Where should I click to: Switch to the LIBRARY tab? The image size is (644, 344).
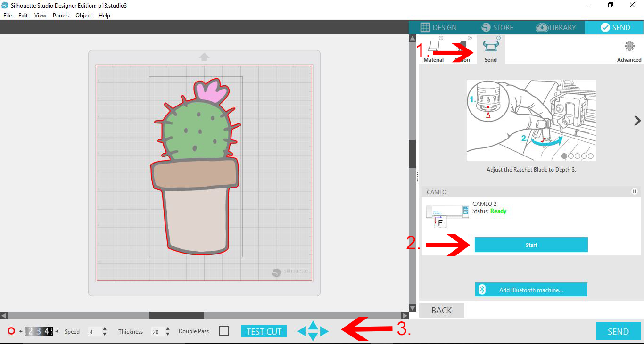556,27
